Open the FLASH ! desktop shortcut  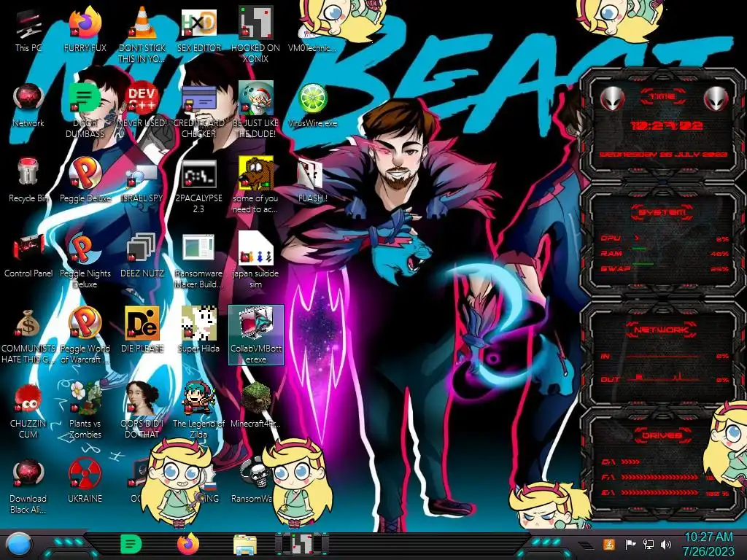312,180
